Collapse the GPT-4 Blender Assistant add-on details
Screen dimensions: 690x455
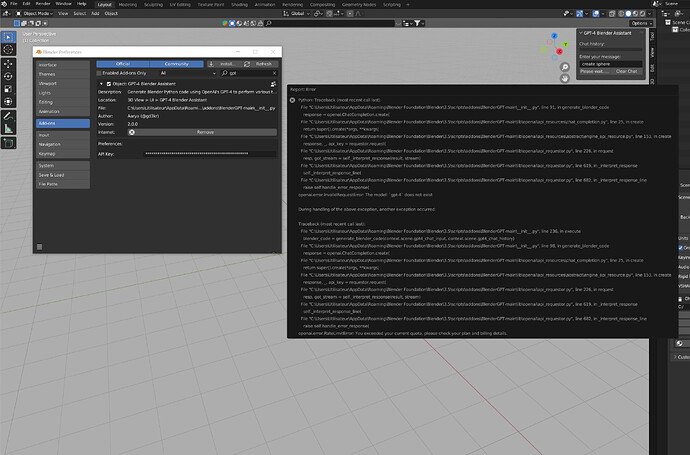(x=101, y=84)
